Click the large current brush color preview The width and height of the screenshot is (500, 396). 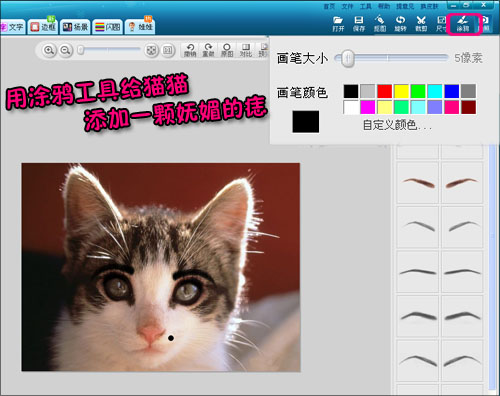click(x=306, y=122)
